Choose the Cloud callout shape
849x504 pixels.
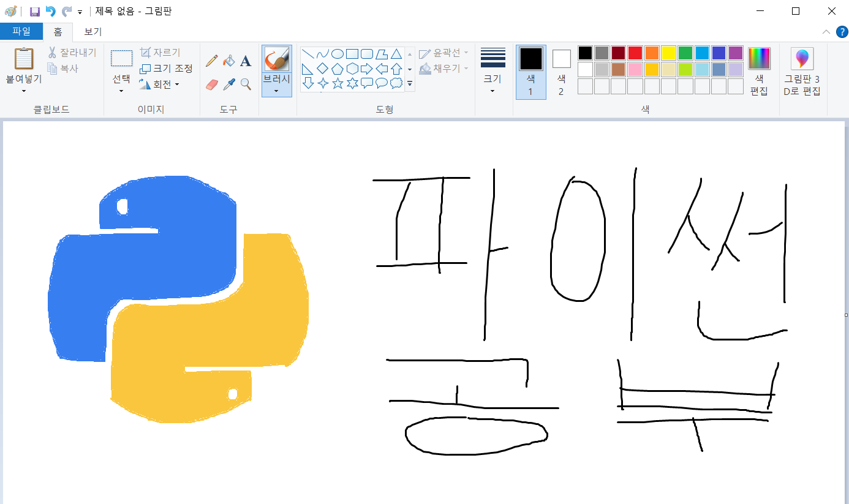396,83
